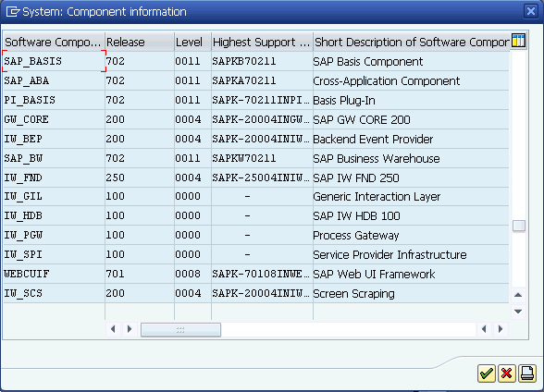Click the SAPK-20004INGW support package cell

tap(262, 119)
